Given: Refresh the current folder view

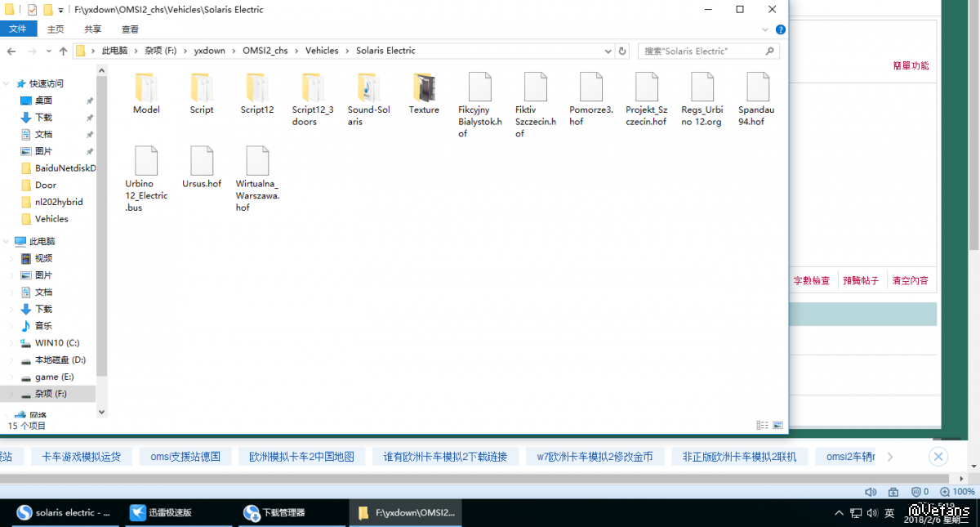Looking at the screenshot, I should click(x=622, y=51).
